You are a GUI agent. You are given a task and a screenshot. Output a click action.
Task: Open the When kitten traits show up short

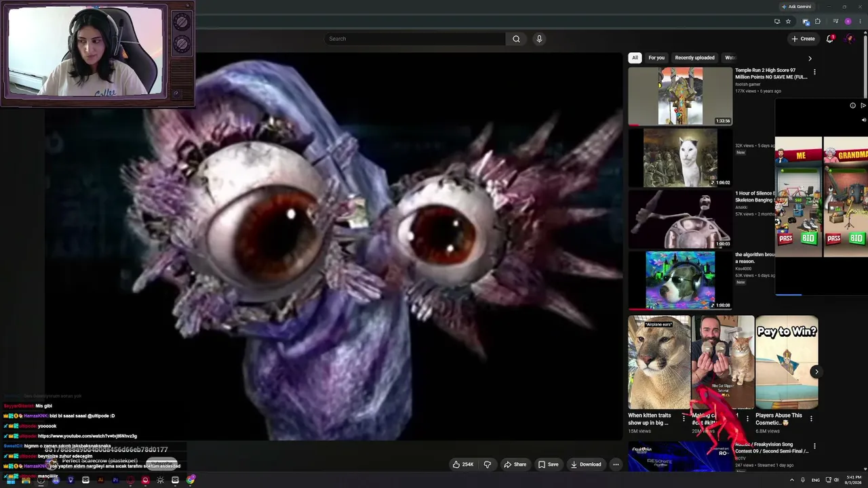coord(659,363)
